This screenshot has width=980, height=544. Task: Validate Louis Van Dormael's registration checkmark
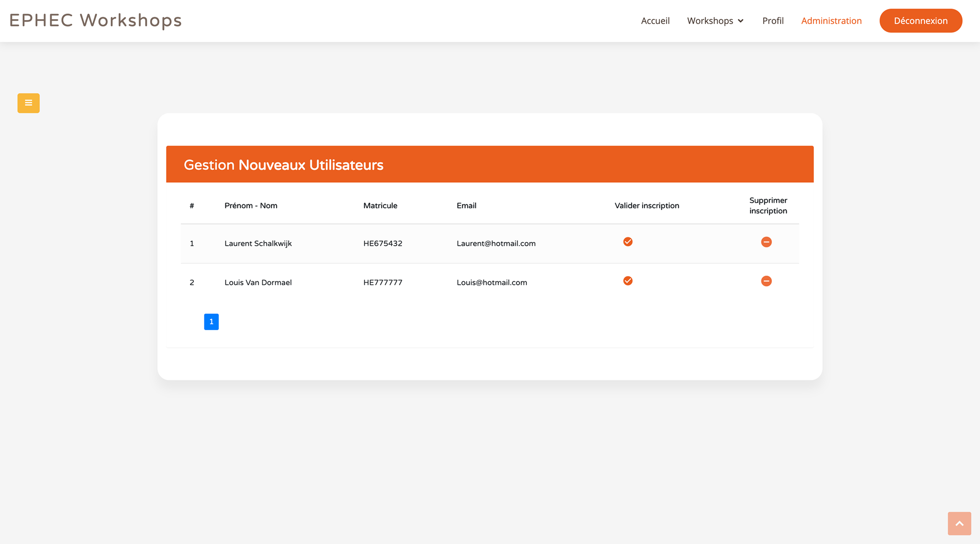pyautogui.click(x=628, y=281)
